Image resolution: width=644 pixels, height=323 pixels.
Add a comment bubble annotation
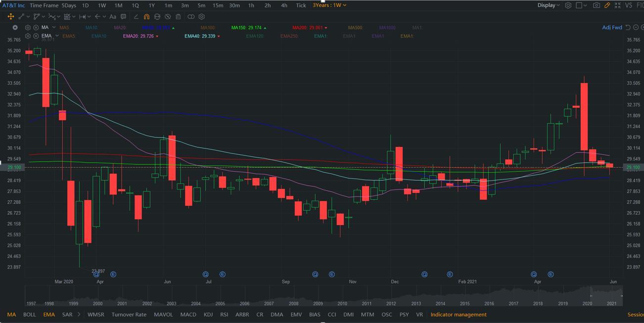point(124,16)
